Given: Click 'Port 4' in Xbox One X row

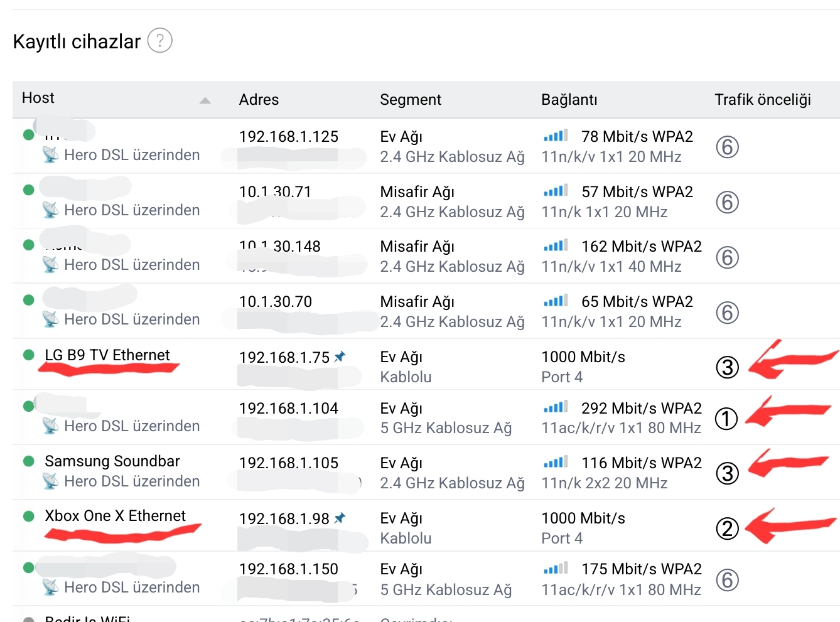Looking at the screenshot, I should click(562, 539).
